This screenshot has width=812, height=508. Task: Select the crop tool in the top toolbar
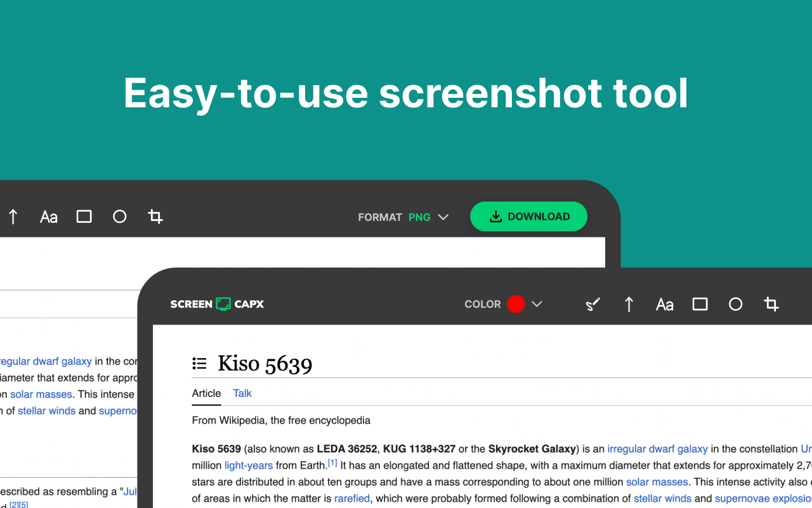coord(155,217)
